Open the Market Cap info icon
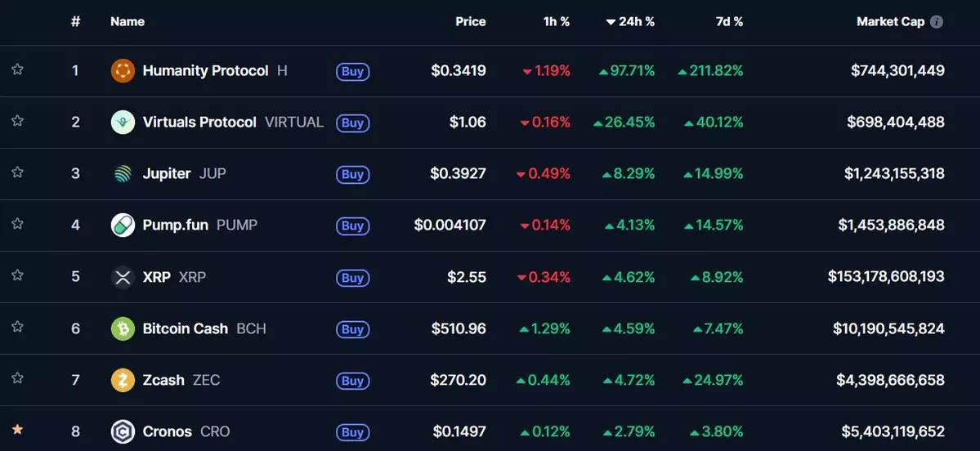The height and width of the screenshot is (451, 980). [x=937, y=22]
